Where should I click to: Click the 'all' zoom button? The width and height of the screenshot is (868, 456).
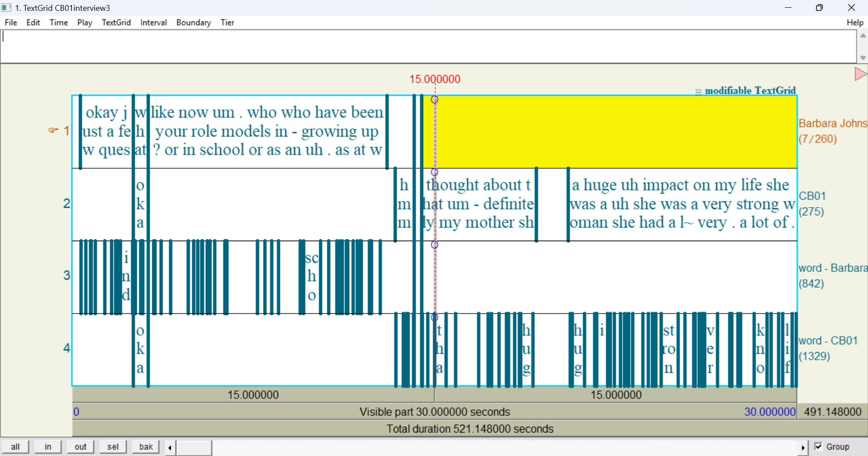pos(15,447)
